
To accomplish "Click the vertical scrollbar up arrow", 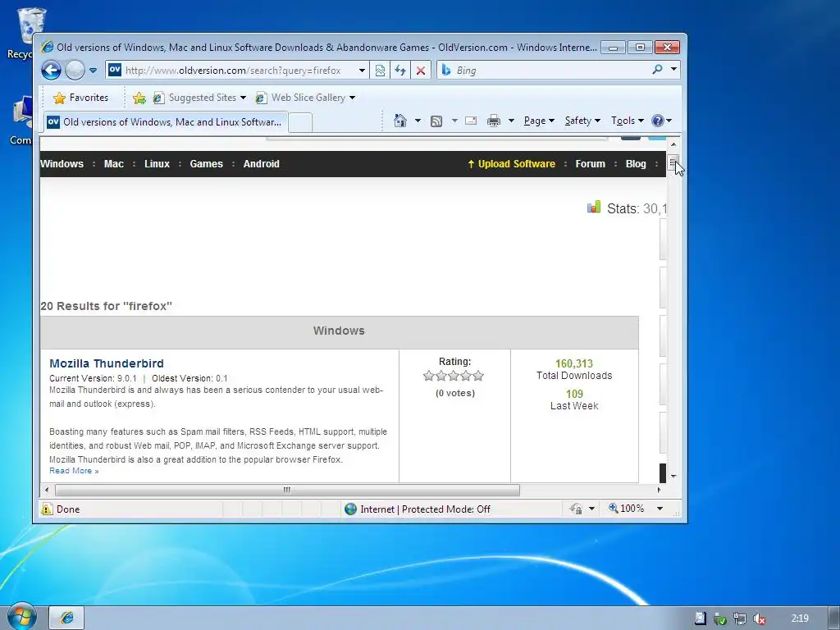I will point(673,144).
